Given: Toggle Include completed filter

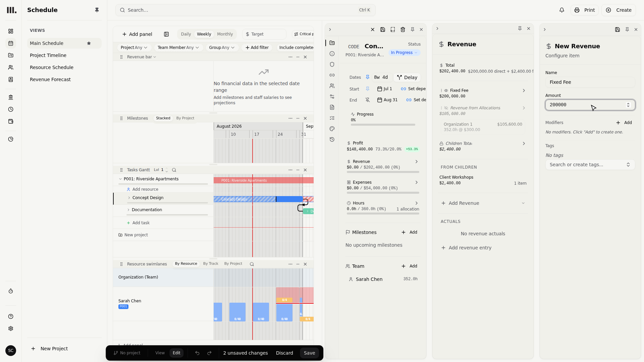Looking at the screenshot, I should pyautogui.click(x=296, y=48).
